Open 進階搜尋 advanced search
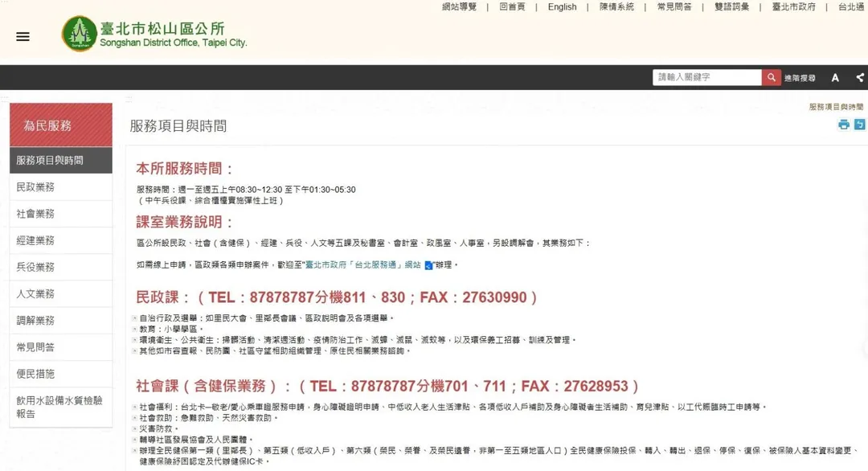Image resolution: width=868 pixels, height=471 pixels. pyautogui.click(x=800, y=78)
